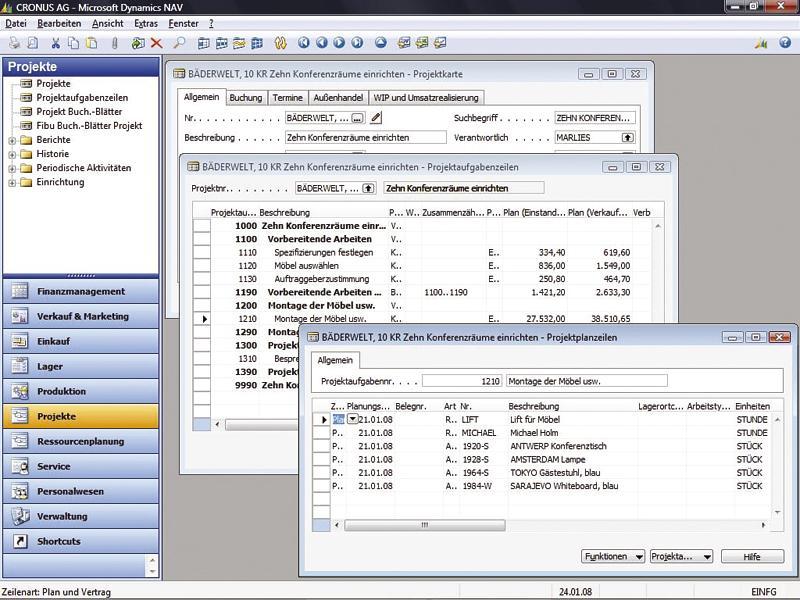800x600 pixels.
Task: Click the Finanzmanagement menu icon
Action: 19,291
